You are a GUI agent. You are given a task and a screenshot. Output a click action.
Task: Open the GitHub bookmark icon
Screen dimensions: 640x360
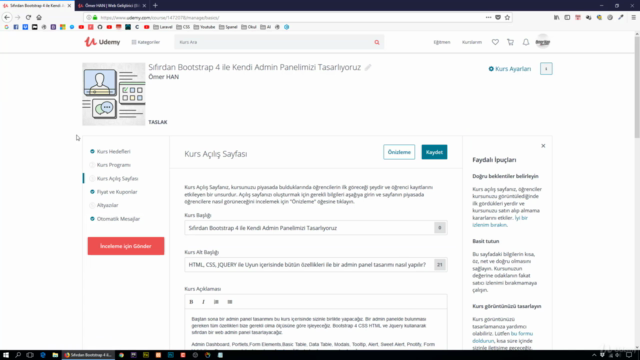[100, 27]
